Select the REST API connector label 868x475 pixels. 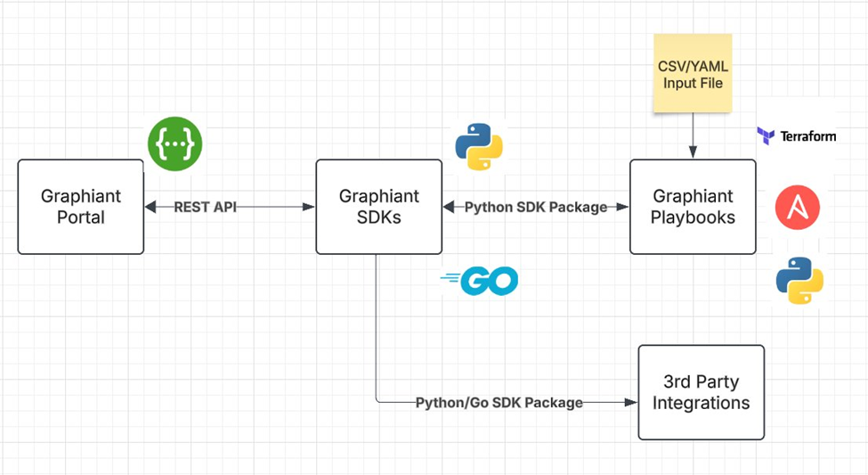pyautogui.click(x=206, y=207)
